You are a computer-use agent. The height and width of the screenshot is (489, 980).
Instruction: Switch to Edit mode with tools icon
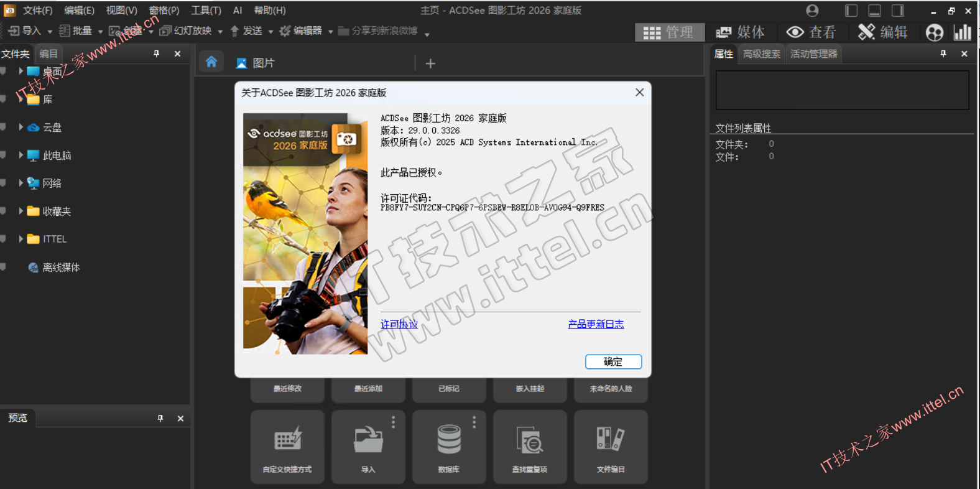882,32
